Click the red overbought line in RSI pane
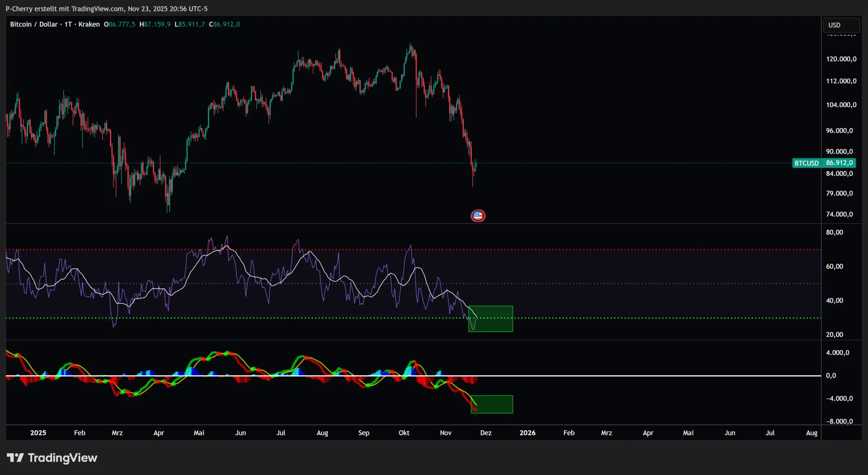 [304, 250]
